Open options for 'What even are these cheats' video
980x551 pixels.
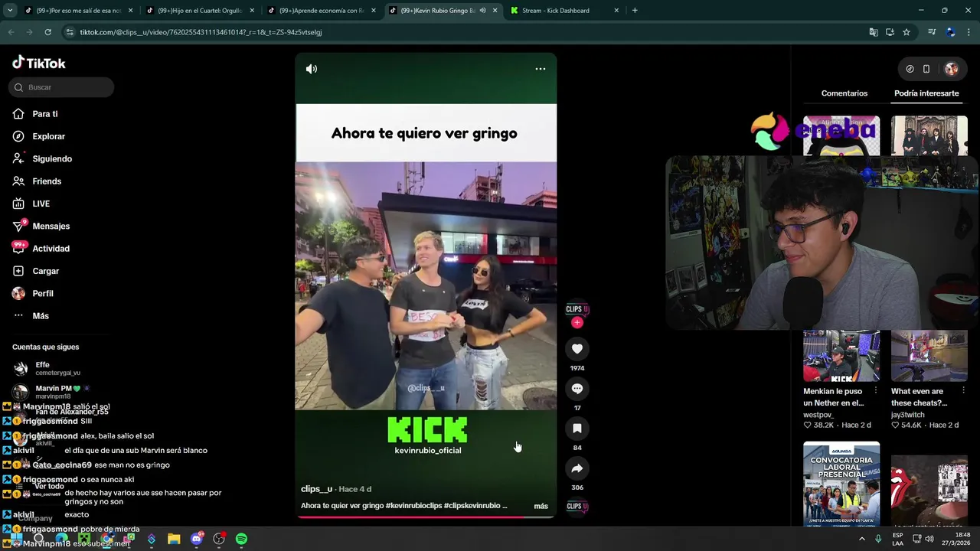point(964,391)
